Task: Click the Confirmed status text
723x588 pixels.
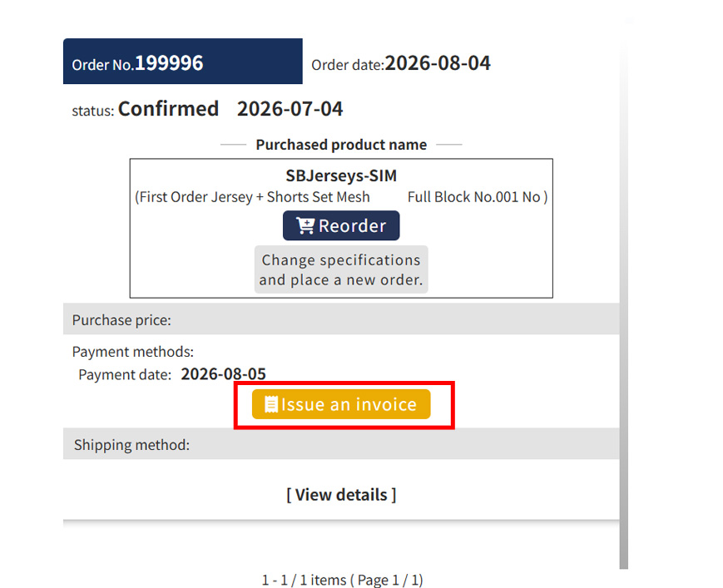Action: pyautogui.click(x=168, y=109)
